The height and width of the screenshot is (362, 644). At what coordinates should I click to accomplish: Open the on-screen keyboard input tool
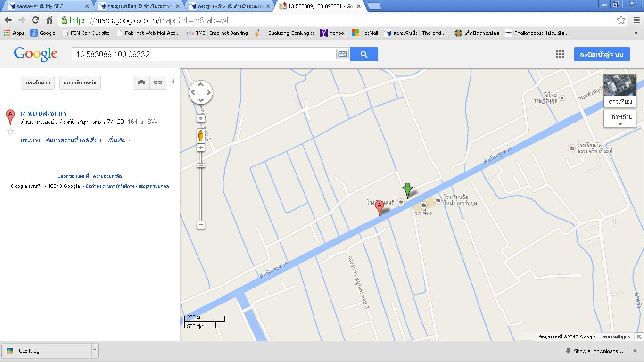point(342,54)
